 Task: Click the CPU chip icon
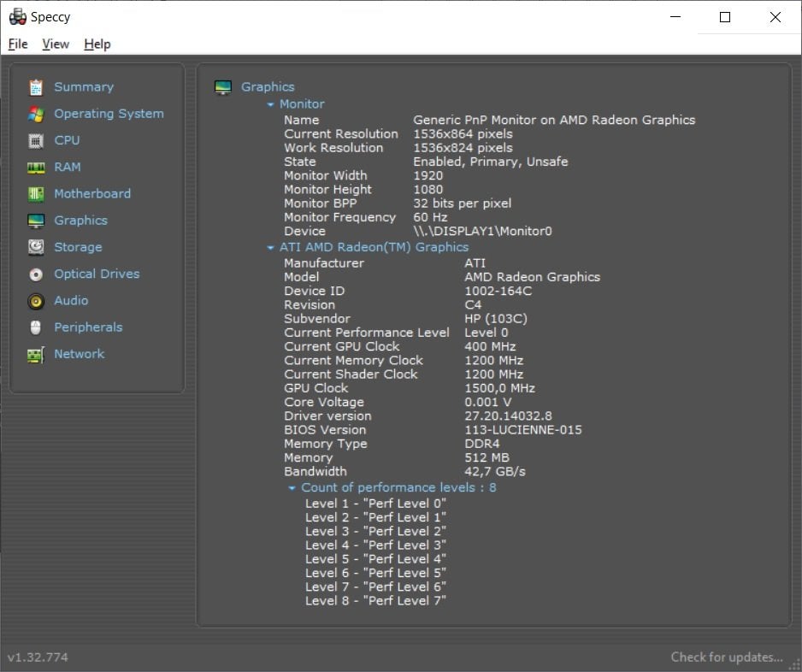click(x=36, y=140)
